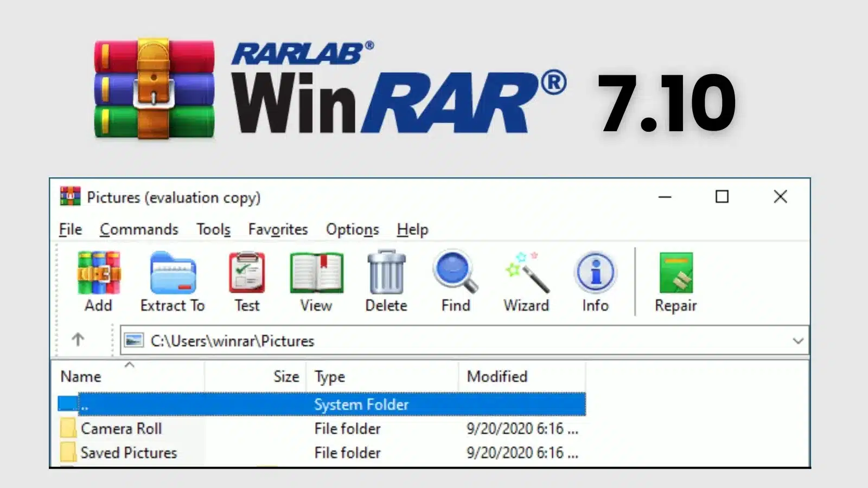The width and height of the screenshot is (868, 488).
Task: Expand the address path dropdown arrow
Action: pos(798,341)
